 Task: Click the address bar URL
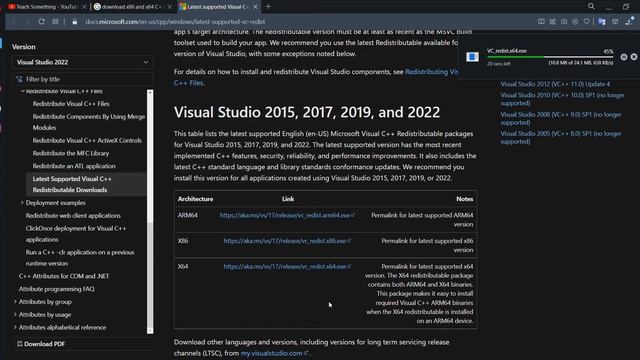[x=175, y=22]
